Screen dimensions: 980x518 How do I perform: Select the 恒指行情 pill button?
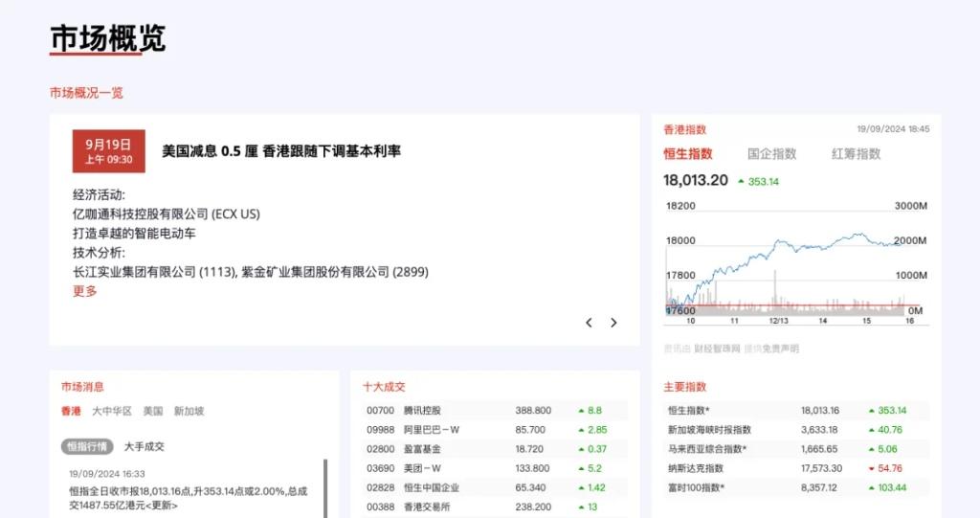point(87,446)
